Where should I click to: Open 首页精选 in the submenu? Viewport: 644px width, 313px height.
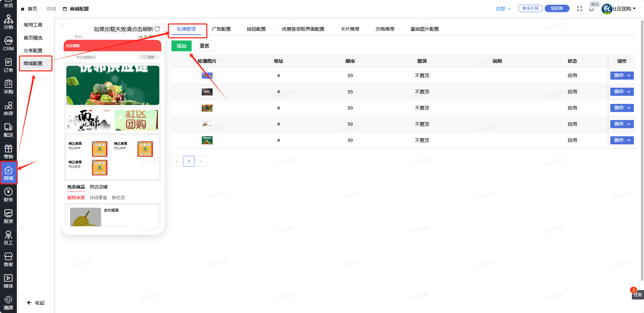[33, 38]
